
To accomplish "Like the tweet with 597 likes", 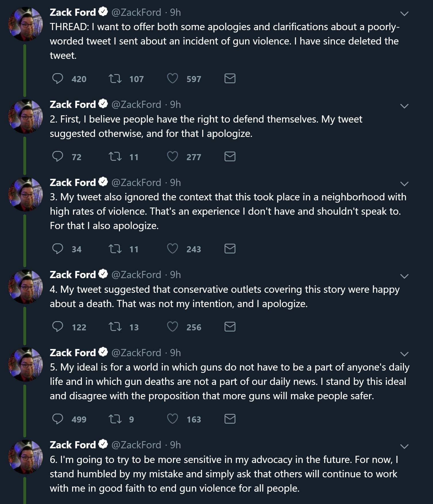I will click(173, 78).
